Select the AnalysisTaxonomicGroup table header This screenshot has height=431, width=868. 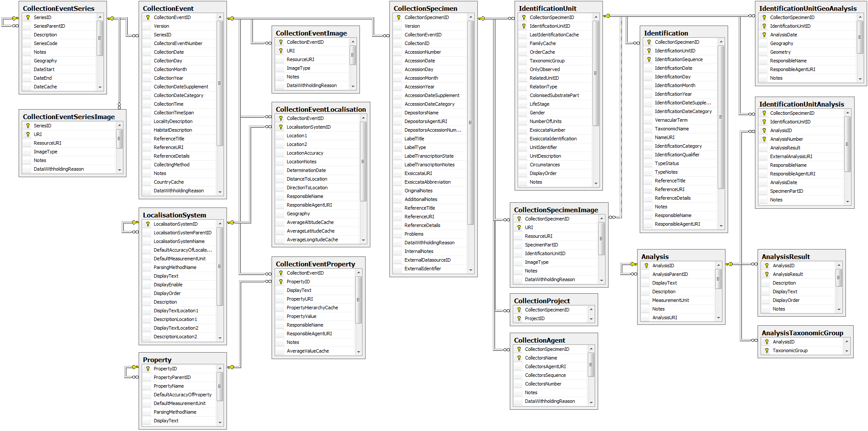click(805, 333)
